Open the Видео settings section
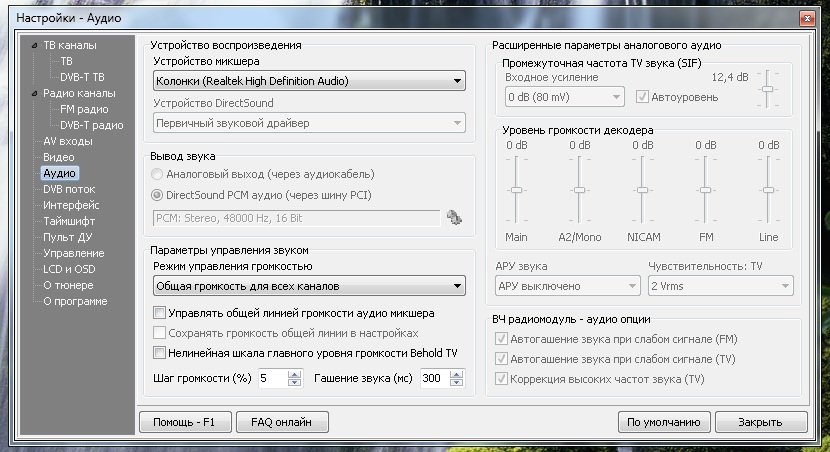The height and width of the screenshot is (452, 830). click(x=58, y=158)
